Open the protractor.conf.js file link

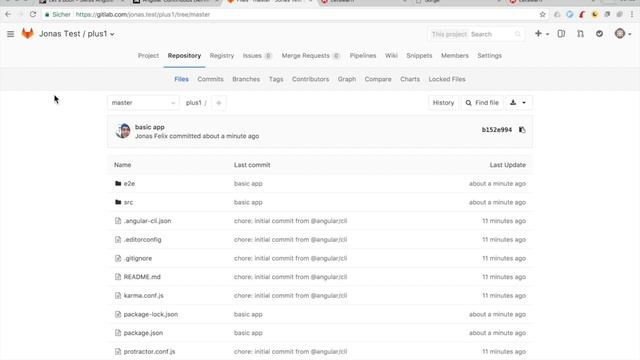coord(149,351)
